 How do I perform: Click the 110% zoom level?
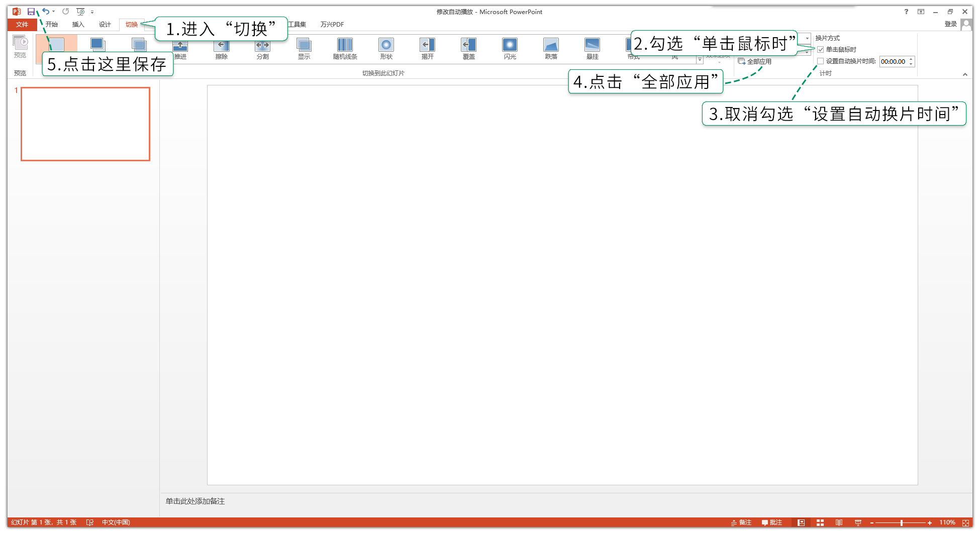[x=947, y=522]
